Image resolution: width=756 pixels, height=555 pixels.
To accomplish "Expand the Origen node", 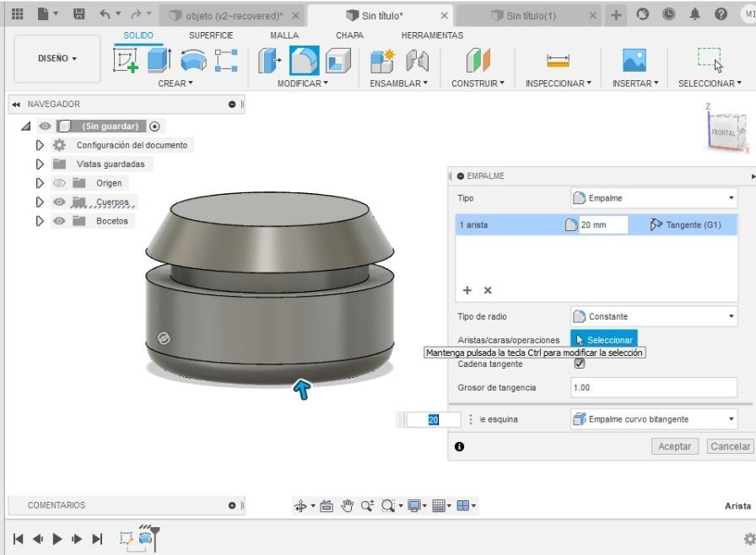I will [40, 183].
